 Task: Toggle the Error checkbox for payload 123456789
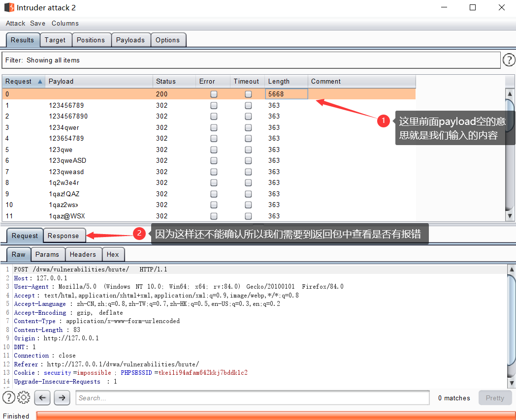214,105
